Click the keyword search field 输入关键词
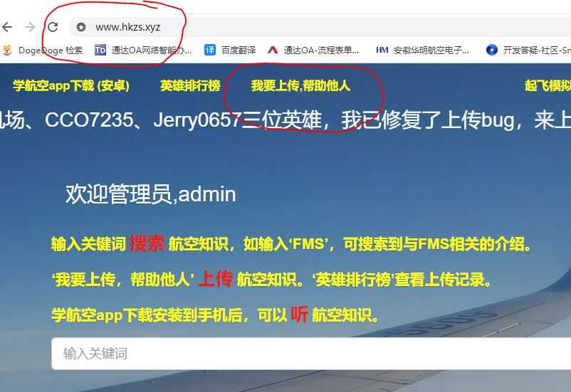This screenshot has height=392, width=571. pos(311,354)
